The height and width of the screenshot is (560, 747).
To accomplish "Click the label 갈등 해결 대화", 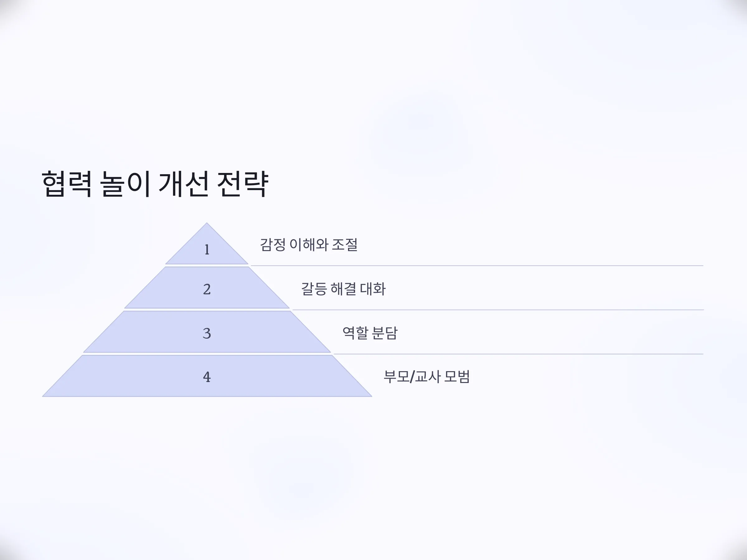I will 343,289.
